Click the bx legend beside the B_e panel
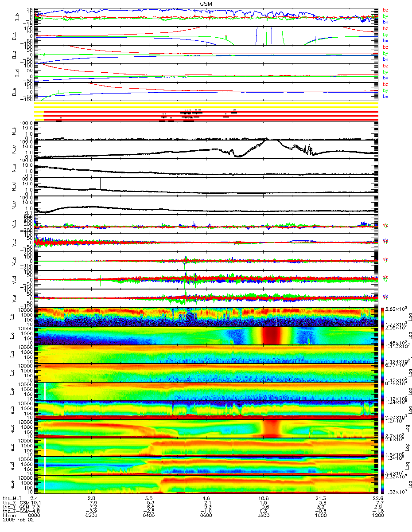The width and height of the screenshot is (412, 532). coord(385,97)
